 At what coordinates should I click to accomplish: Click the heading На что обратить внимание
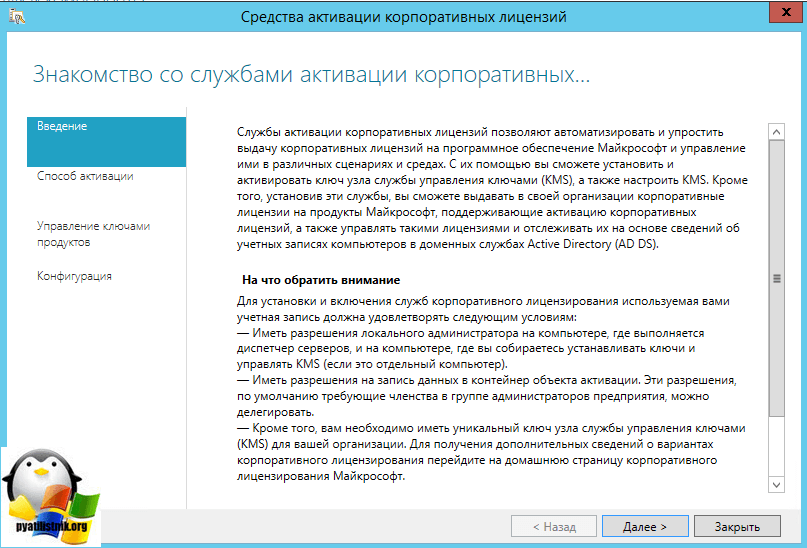coord(321,280)
